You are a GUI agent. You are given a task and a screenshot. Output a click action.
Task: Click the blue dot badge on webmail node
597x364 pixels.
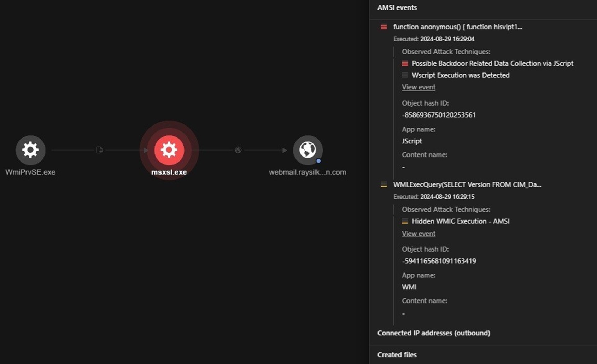click(318, 161)
